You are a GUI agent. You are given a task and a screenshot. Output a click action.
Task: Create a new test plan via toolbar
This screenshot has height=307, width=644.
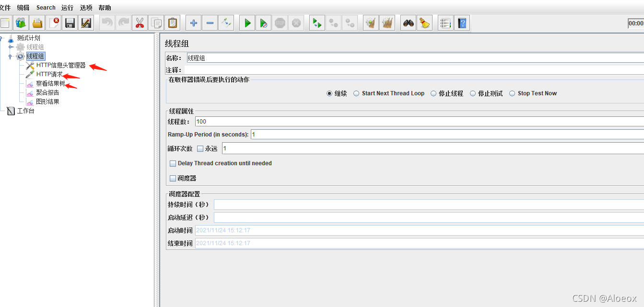coord(5,23)
